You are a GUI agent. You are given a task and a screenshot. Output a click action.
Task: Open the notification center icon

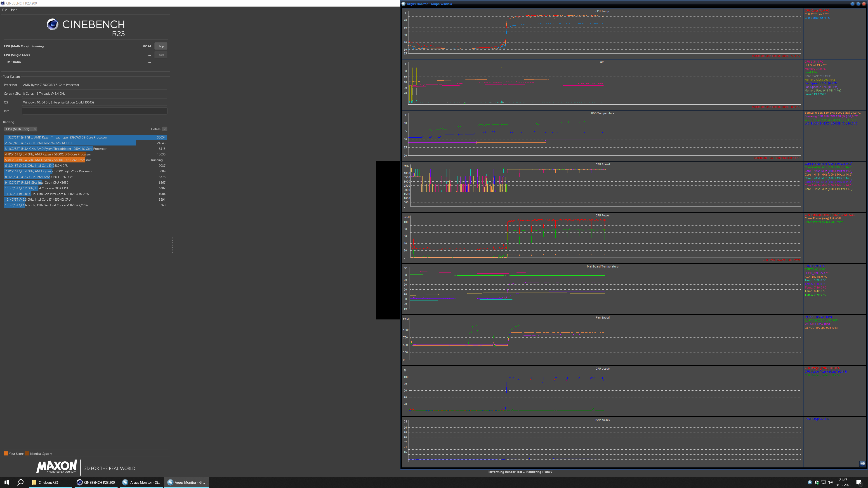(859, 482)
